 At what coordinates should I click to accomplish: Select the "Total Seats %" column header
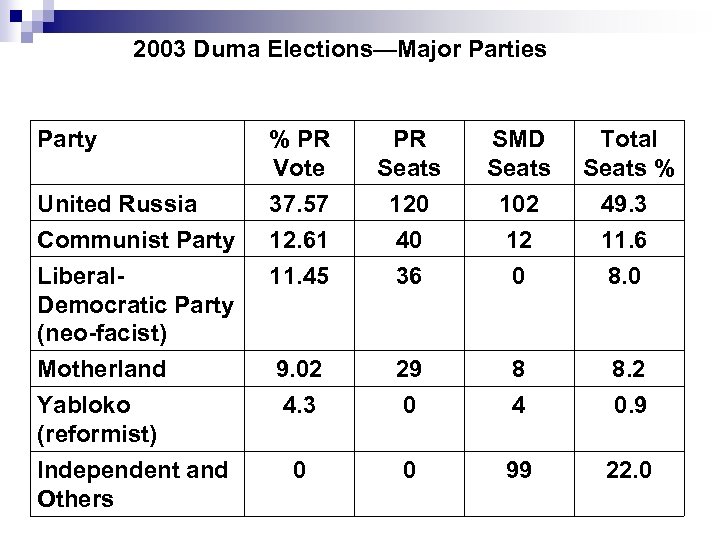pos(629,153)
